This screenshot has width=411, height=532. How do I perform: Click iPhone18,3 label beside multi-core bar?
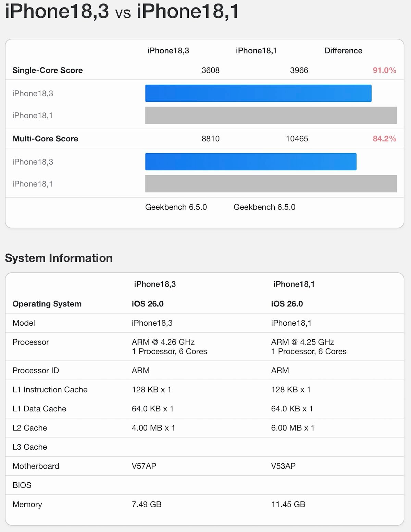[33, 162]
